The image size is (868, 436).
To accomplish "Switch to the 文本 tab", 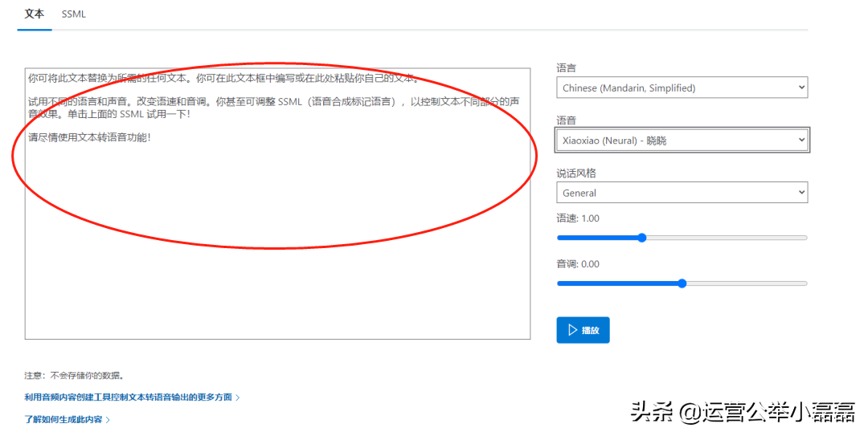I will pos(35,14).
